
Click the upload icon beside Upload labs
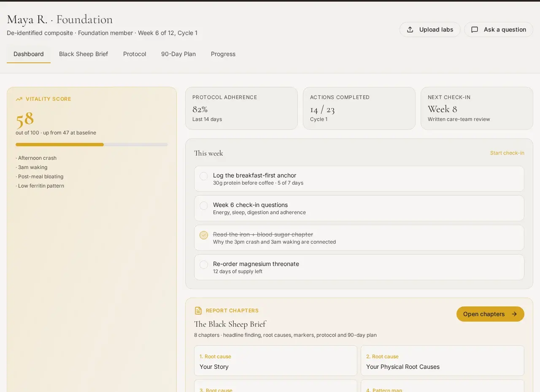[410, 30]
